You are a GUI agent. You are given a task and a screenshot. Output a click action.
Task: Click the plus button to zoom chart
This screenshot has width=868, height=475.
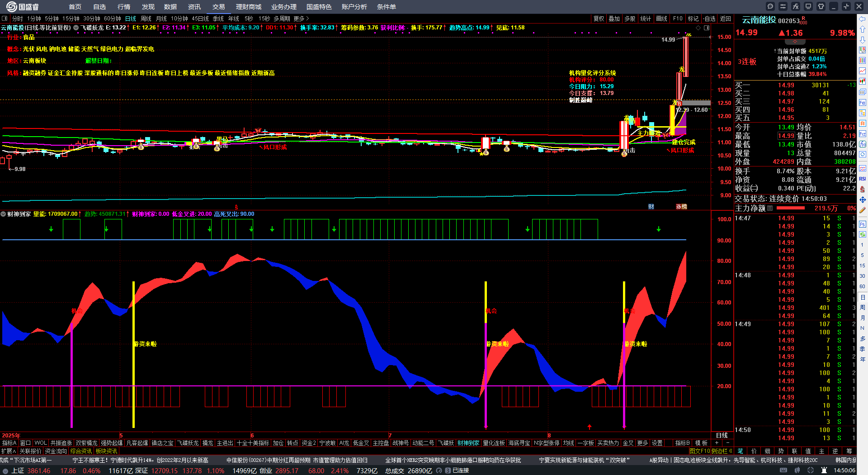717,443
